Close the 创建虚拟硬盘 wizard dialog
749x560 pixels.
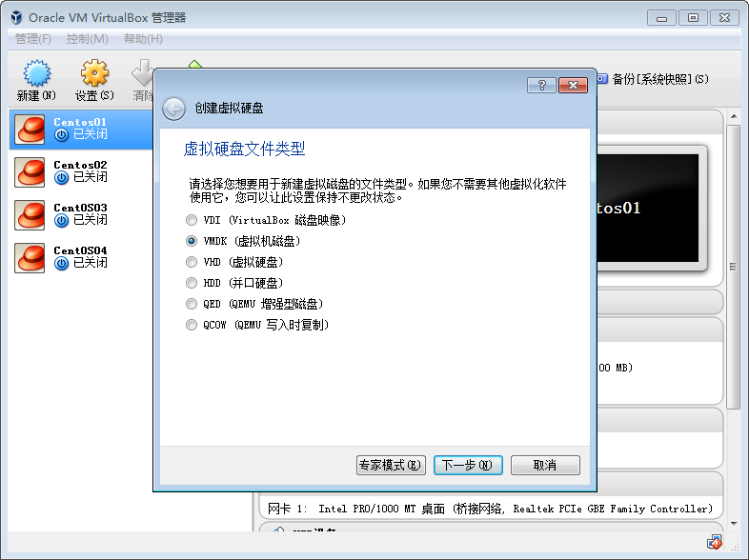click(574, 85)
